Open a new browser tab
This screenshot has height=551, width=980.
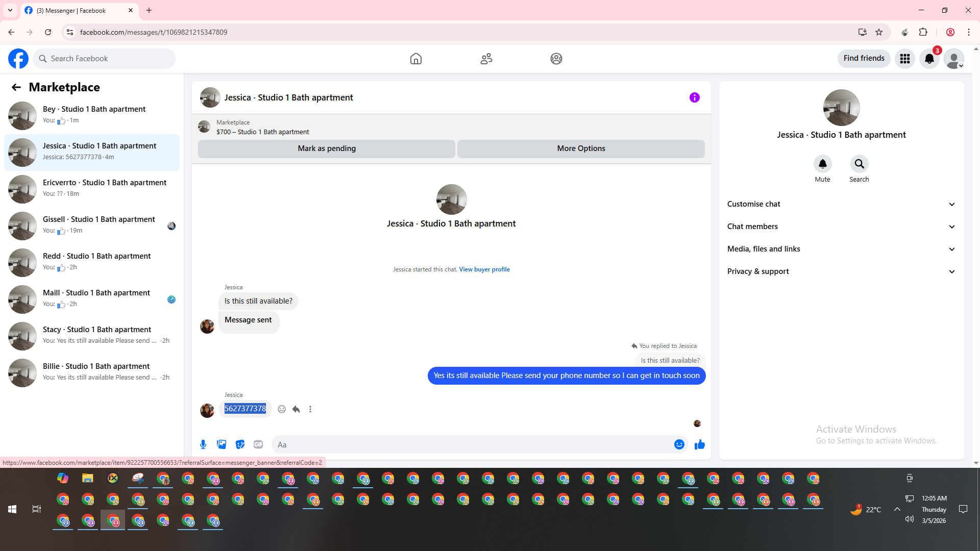(x=149, y=10)
